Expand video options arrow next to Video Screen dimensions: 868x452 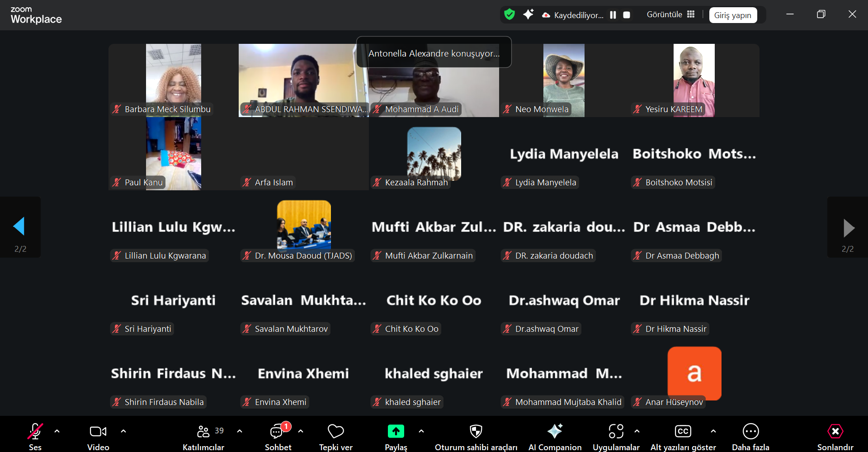pyautogui.click(x=123, y=431)
